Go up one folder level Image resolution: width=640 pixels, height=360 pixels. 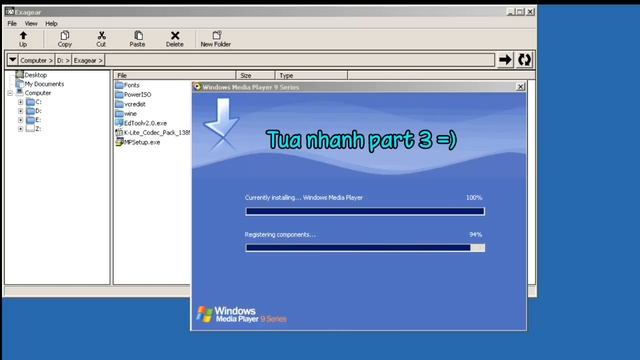tap(23, 39)
